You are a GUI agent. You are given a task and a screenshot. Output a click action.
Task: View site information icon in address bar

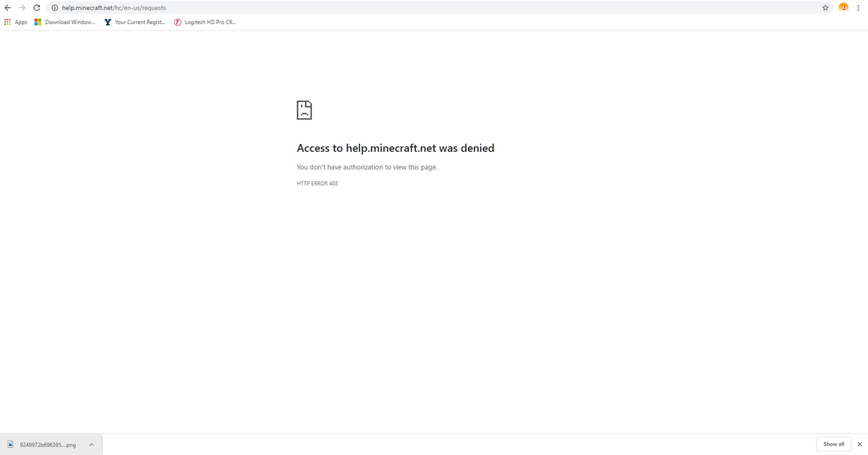(55, 7)
